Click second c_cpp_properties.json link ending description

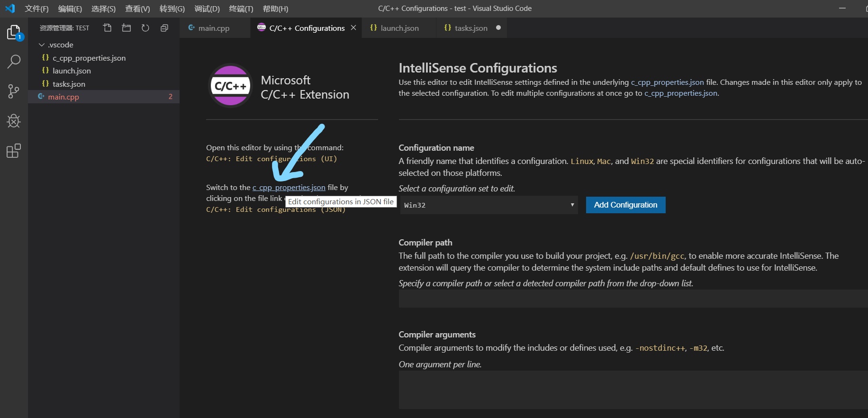coord(681,93)
